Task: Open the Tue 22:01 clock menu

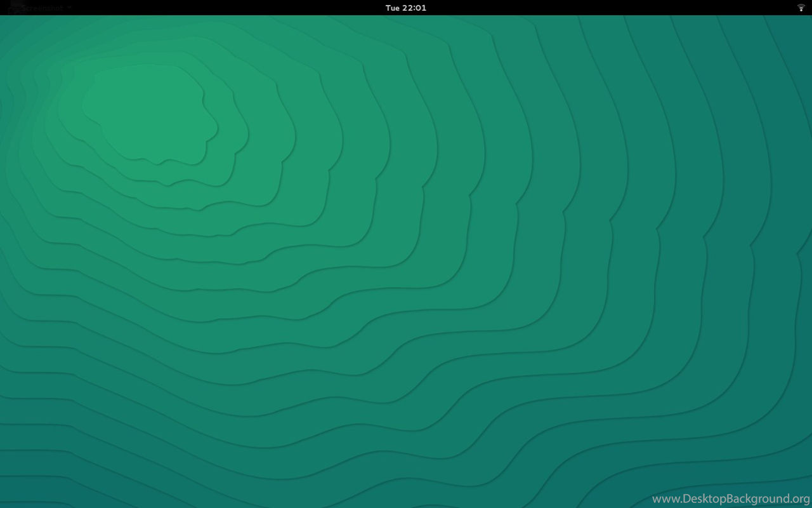Action: tap(406, 8)
